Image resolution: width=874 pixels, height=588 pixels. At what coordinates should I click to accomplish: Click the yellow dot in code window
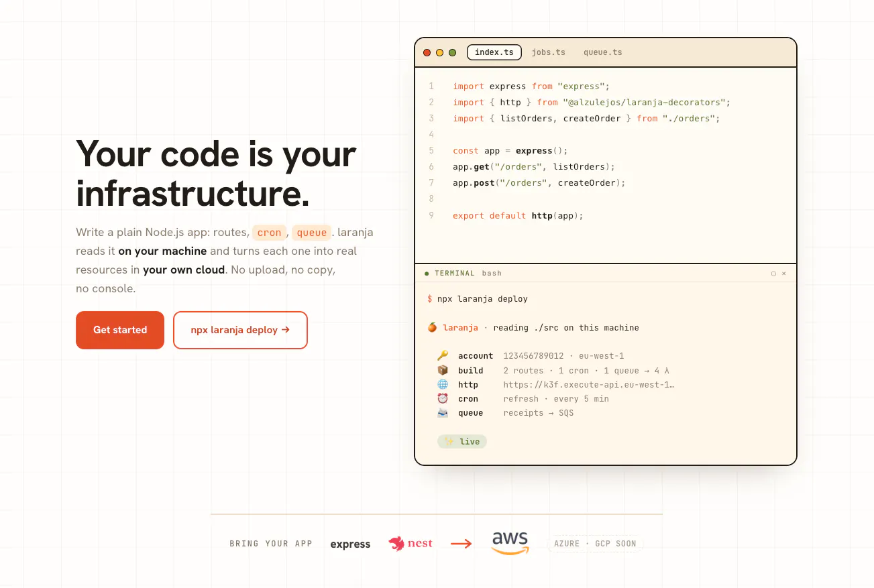click(439, 52)
